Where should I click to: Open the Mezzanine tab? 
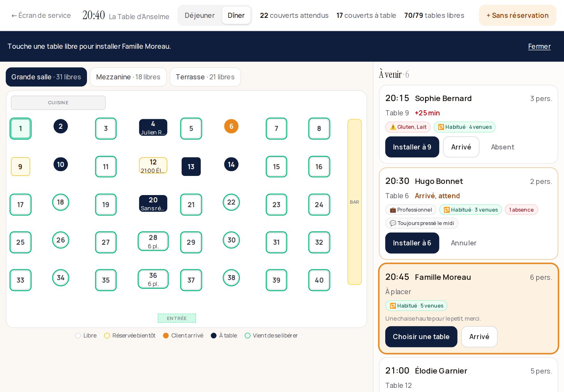(128, 77)
